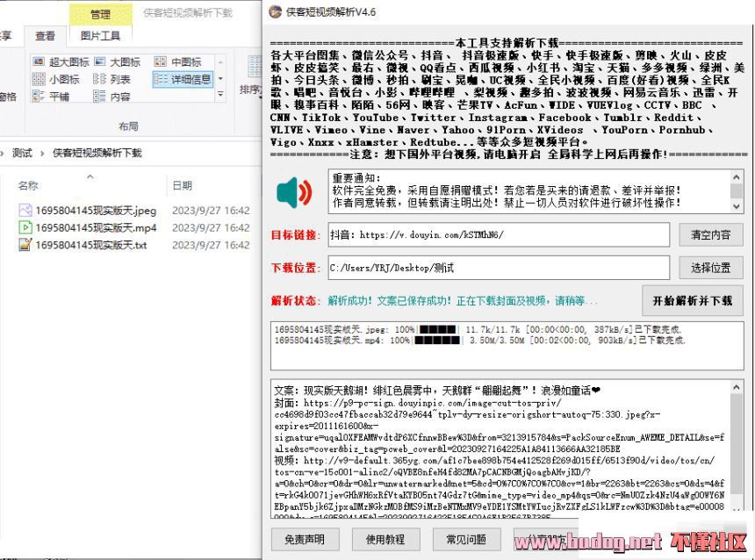Click the 2023/9/27 16:42 date of jpeg file
Viewport: 755px width, 560px height.
click(211, 211)
